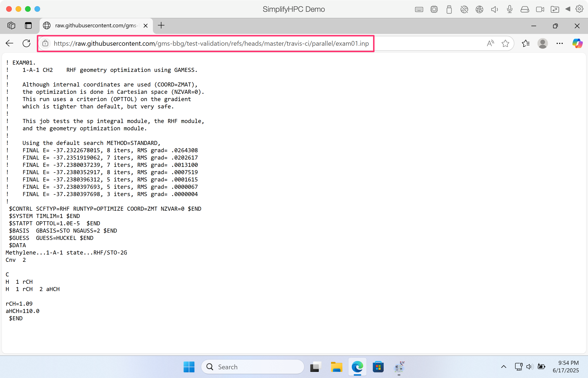
Task: Open Settings and more ellipsis menu
Action: (559, 43)
